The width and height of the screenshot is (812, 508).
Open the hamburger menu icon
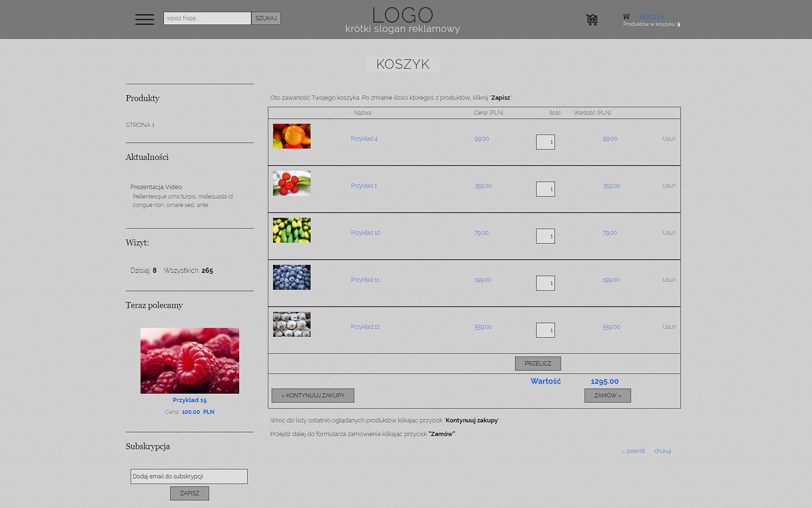point(145,19)
